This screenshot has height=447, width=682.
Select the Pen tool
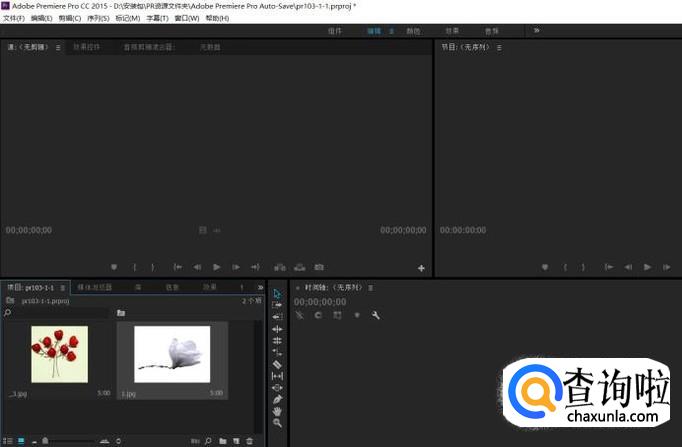point(277,399)
